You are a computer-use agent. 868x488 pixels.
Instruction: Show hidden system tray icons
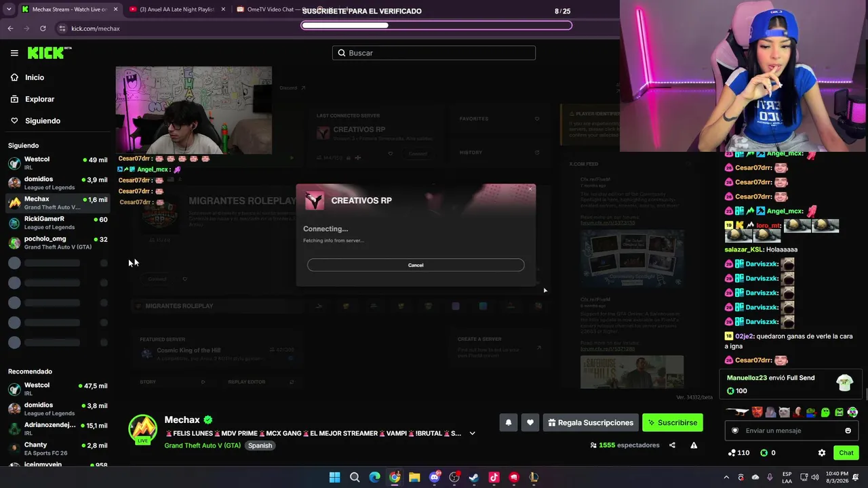coord(726,477)
